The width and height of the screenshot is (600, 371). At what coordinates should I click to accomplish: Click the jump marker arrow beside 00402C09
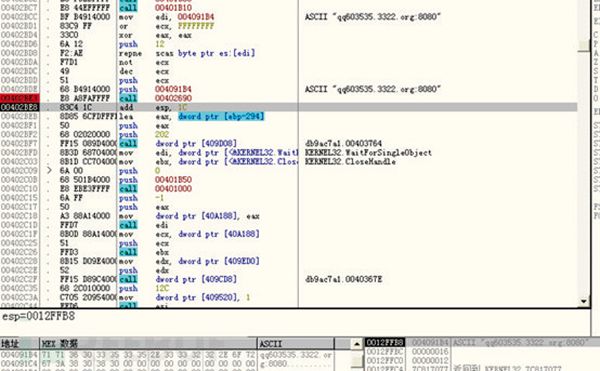point(49,171)
